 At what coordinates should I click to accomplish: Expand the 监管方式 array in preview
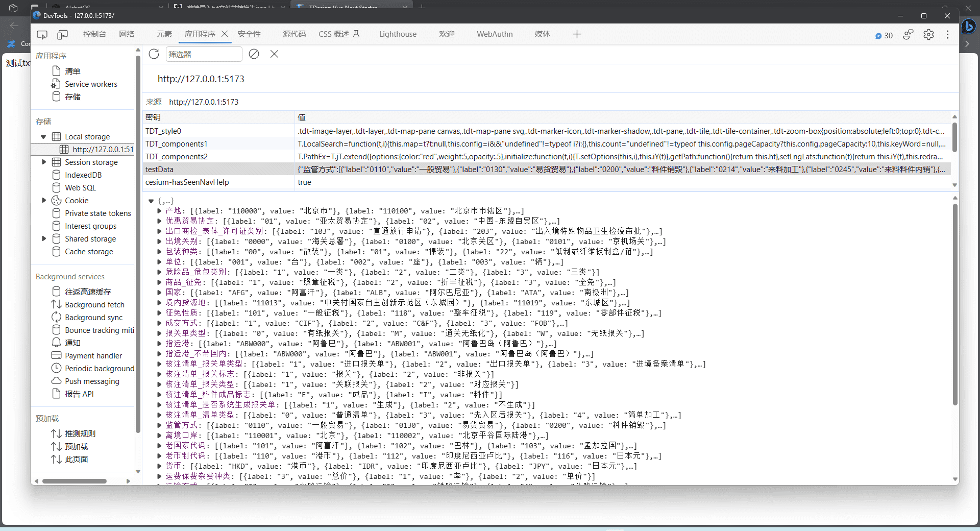159,425
